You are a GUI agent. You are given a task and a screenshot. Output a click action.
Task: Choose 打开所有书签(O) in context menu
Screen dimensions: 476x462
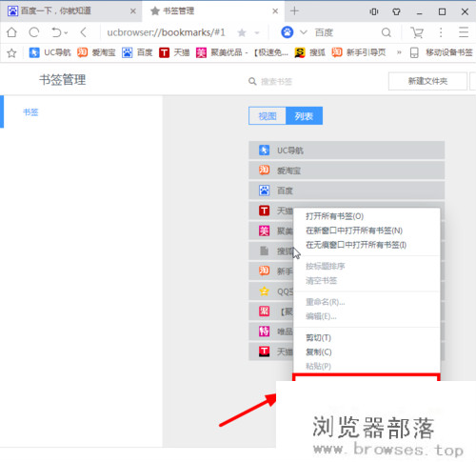(367, 216)
